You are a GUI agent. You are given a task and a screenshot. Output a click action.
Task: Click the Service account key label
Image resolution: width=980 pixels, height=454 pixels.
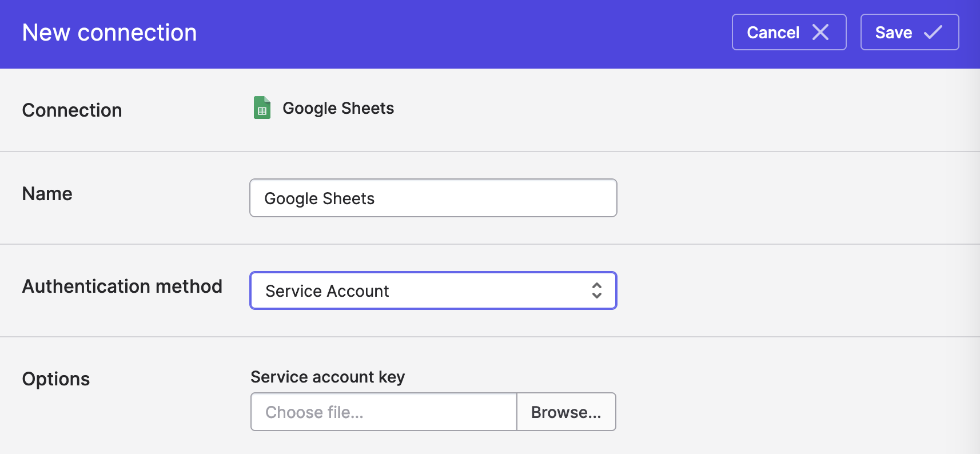(x=328, y=377)
